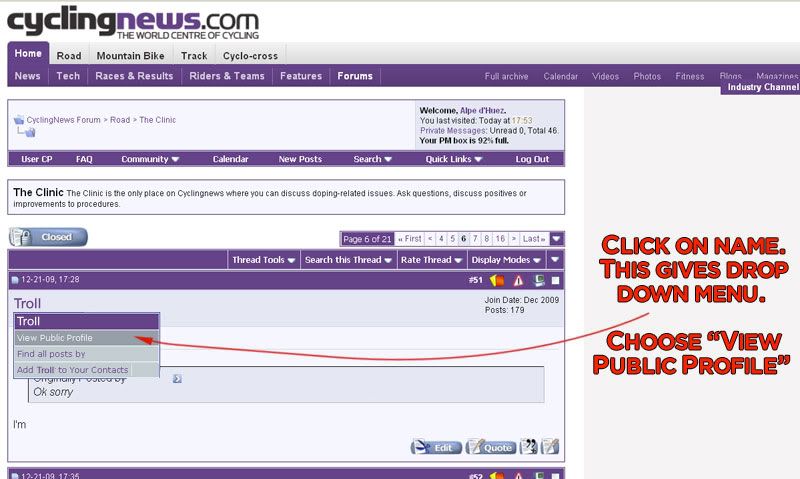Click the Troll username above the popup menu
Screen dimensions: 800x479
[x=27, y=304]
